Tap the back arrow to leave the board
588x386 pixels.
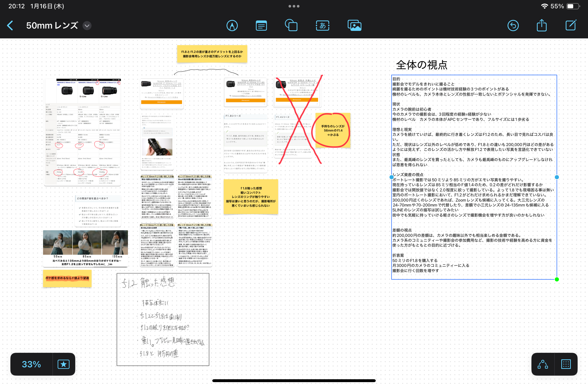pyautogui.click(x=10, y=25)
